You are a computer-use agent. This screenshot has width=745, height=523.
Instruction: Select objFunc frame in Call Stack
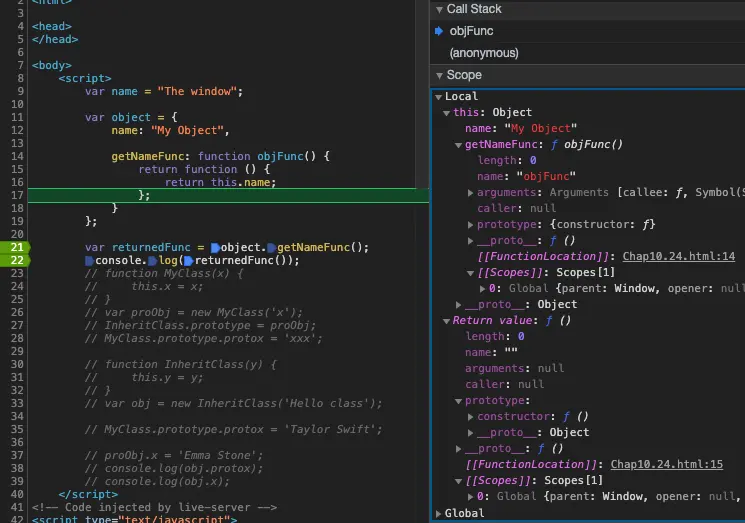pyautogui.click(x=471, y=31)
